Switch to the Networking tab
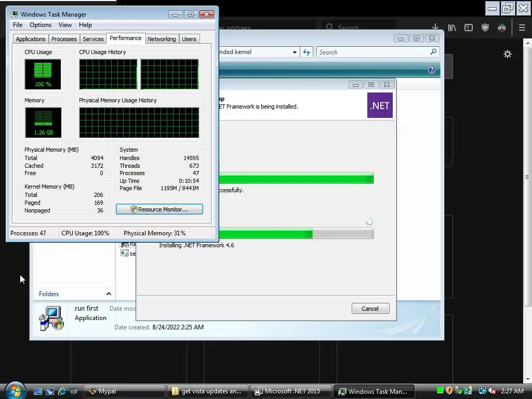 coord(162,39)
